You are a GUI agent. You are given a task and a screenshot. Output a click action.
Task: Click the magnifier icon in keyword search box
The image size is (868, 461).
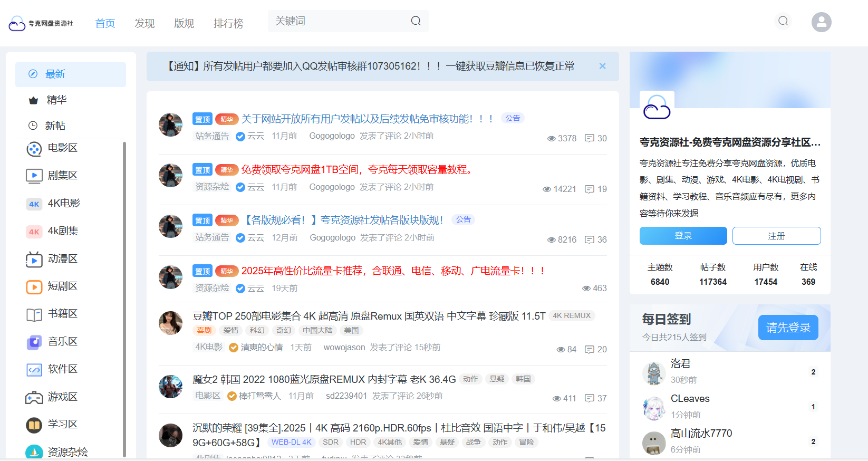click(416, 21)
